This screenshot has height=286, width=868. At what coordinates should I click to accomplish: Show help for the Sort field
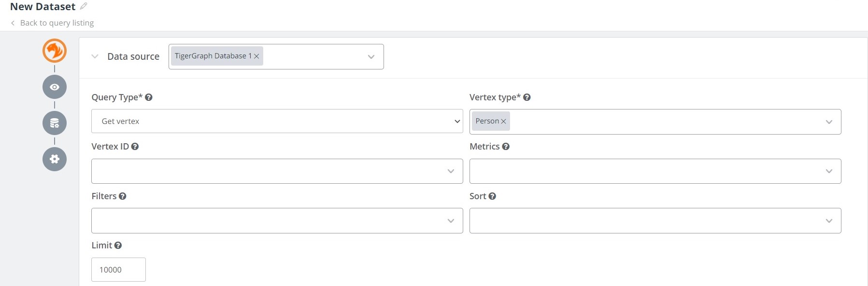tap(492, 196)
